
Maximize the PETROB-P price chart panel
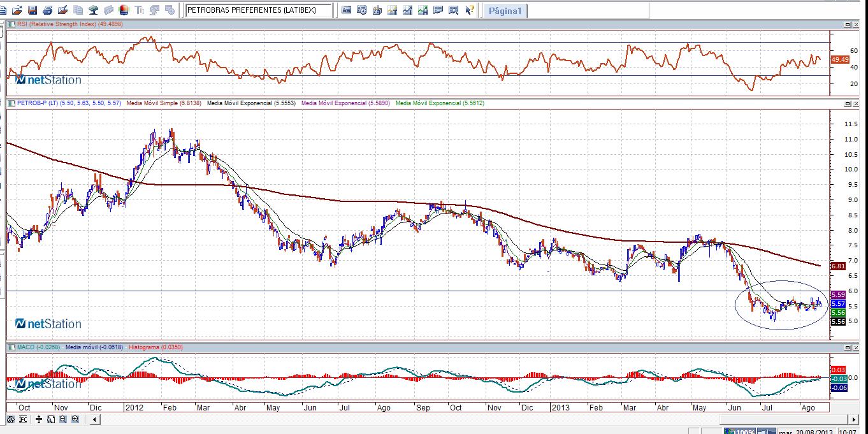pyautogui.click(x=847, y=103)
